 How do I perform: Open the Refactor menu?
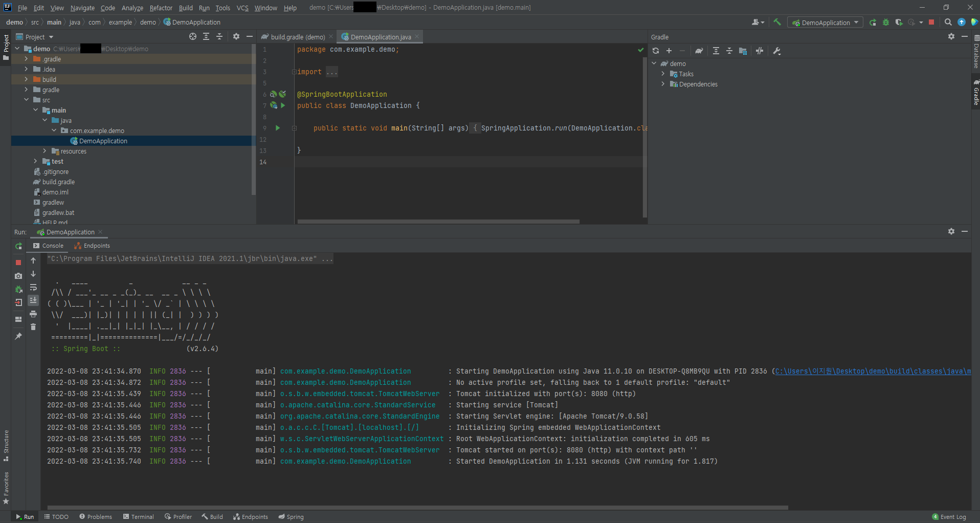point(161,8)
